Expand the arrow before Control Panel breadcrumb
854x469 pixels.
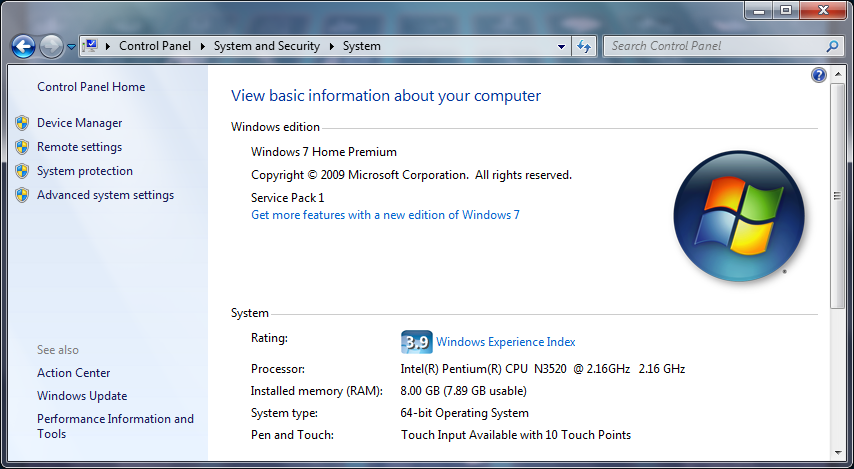pyautogui.click(x=108, y=46)
